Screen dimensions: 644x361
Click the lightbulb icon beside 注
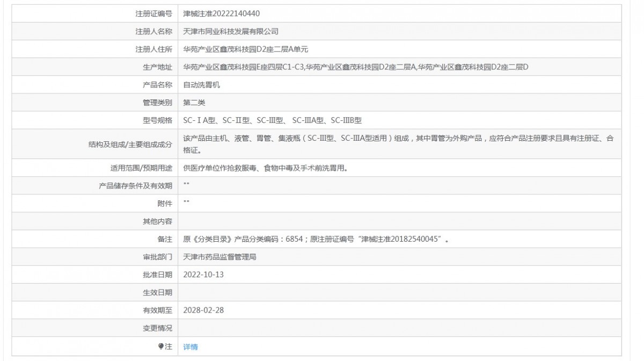(160, 346)
